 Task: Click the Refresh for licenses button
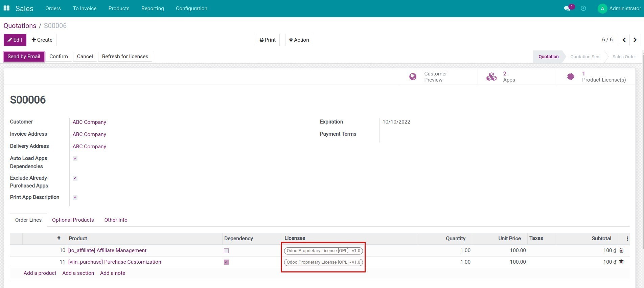click(125, 57)
